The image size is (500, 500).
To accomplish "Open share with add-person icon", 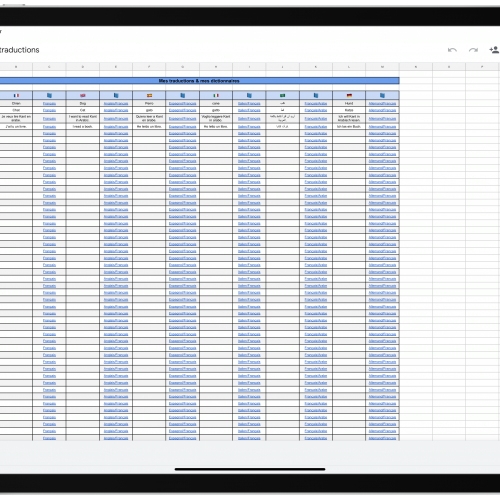I will (x=494, y=50).
